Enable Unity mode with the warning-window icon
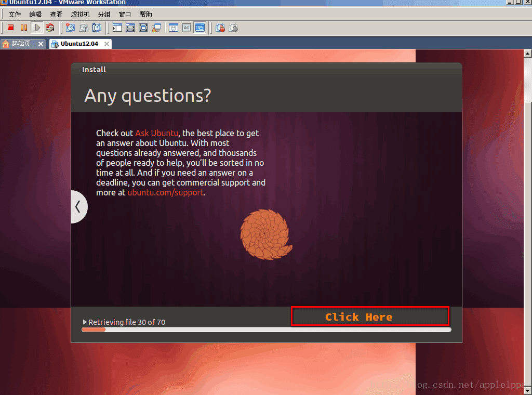The height and width of the screenshot is (395, 532). 156,28
